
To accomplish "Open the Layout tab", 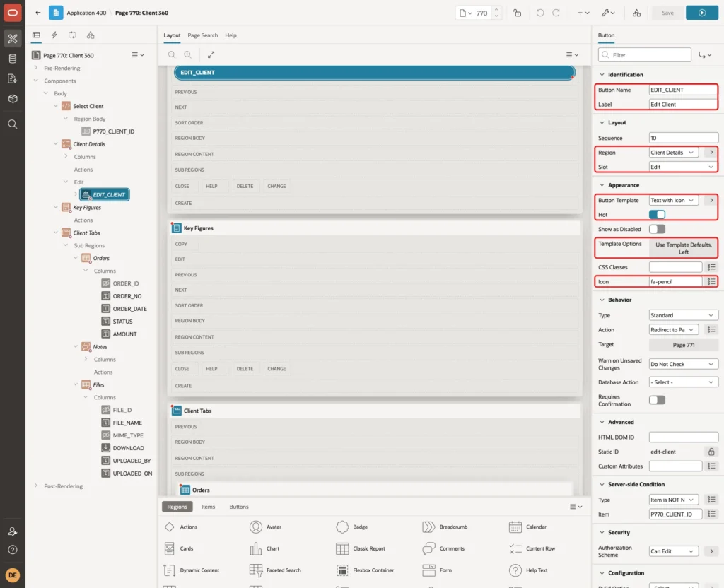I will pos(172,35).
